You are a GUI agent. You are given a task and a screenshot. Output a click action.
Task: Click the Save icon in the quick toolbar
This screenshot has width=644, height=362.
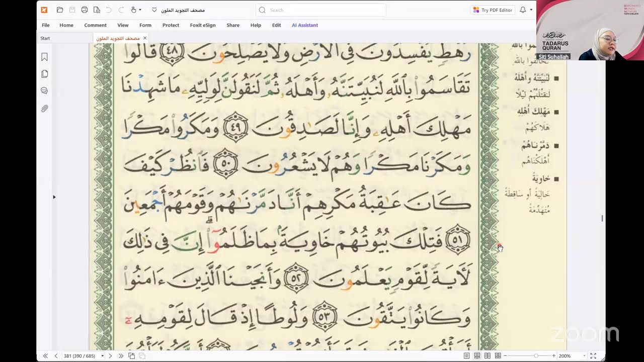[72, 10]
